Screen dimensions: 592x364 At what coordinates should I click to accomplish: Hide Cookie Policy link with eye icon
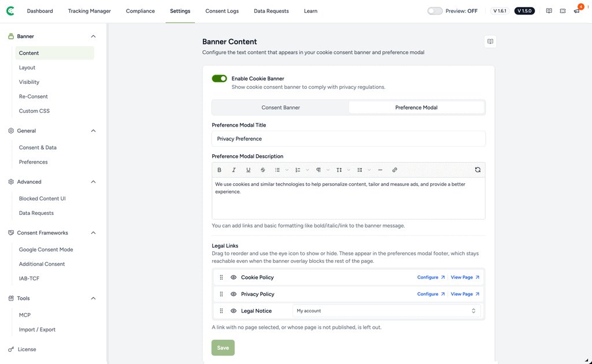[234, 277]
